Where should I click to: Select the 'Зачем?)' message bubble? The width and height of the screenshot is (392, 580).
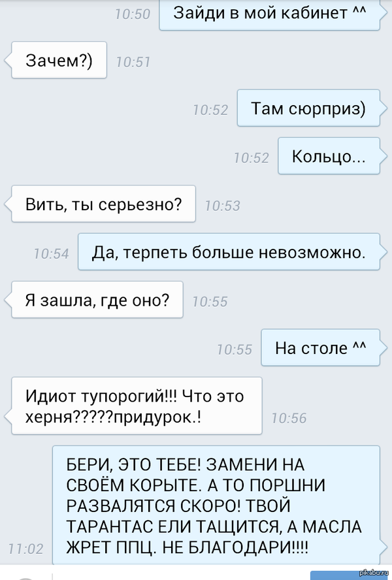point(59,60)
